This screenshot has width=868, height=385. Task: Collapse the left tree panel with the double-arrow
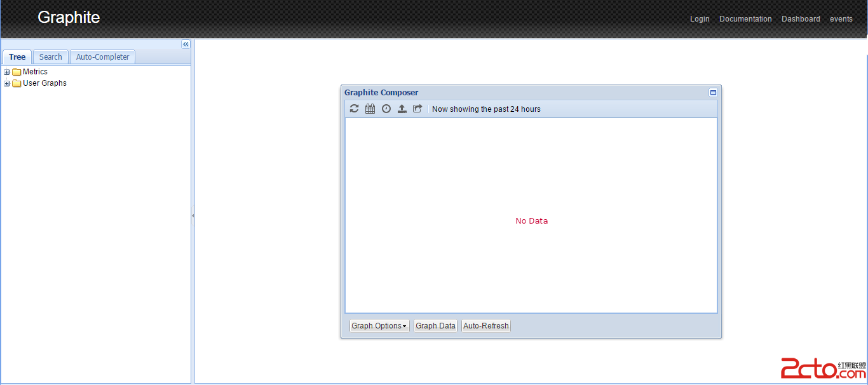pos(186,44)
